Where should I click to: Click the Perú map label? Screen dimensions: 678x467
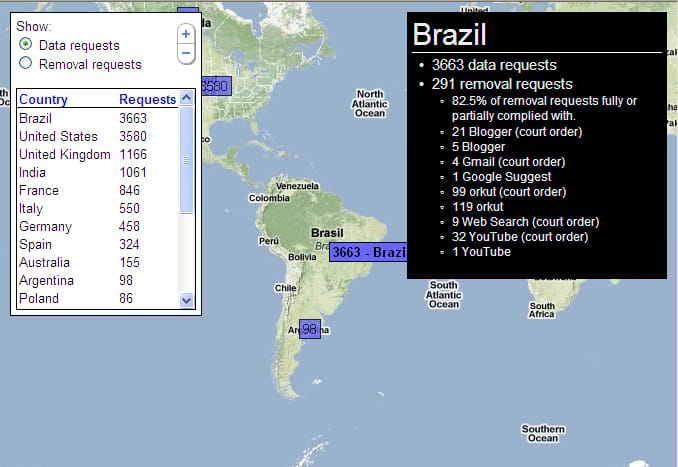(269, 241)
